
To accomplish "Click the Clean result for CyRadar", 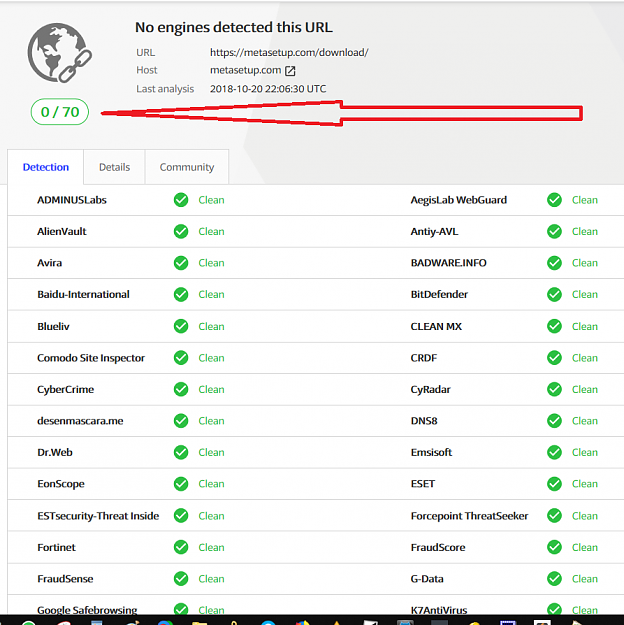I will pos(585,389).
